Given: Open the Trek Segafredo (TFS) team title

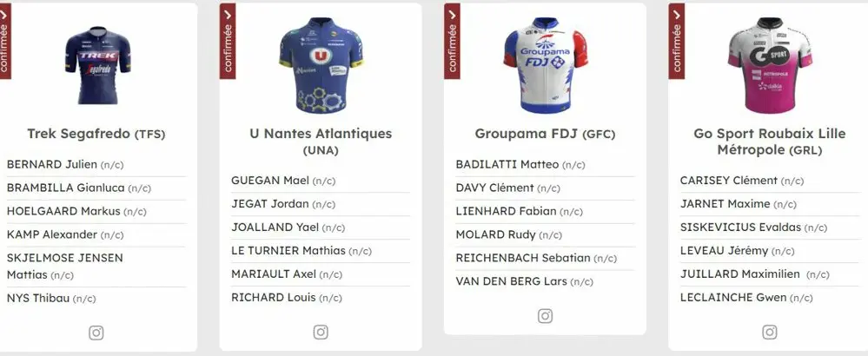Looking at the screenshot, I should click(96, 134).
